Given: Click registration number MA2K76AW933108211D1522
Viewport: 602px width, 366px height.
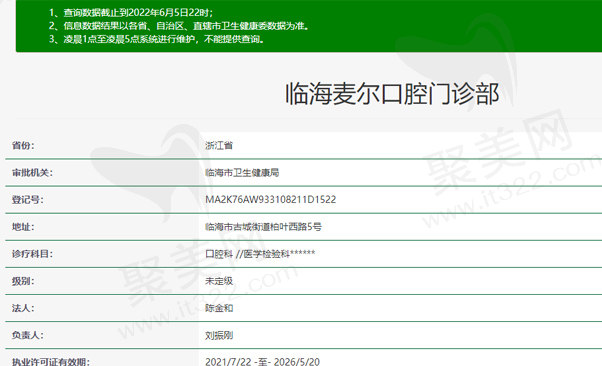Looking at the screenshot, I should point(271,200).
